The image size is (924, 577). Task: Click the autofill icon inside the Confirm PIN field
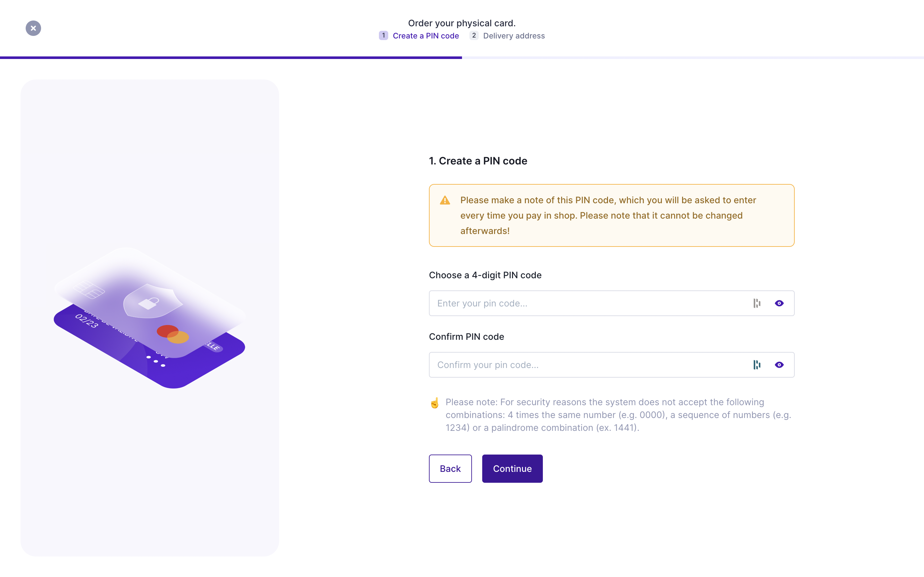click(x=757, y=365)
